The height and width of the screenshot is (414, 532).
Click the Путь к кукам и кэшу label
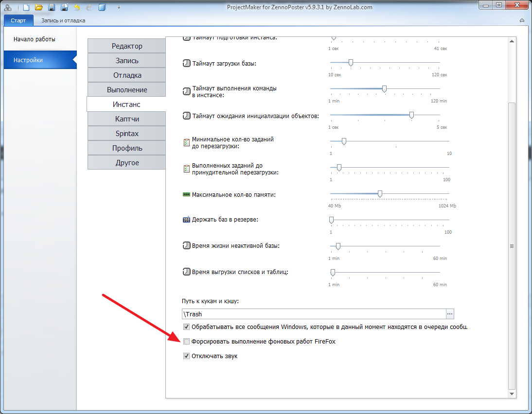click(x=211, y=301)
